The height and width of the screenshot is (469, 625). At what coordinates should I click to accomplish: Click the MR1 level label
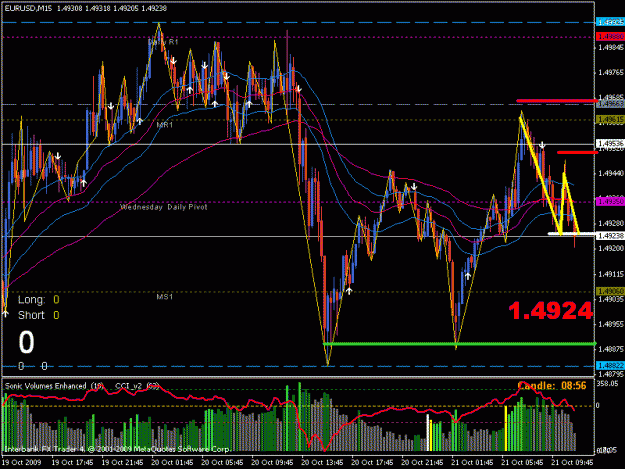pyautogui.click(x=165, y=125)
